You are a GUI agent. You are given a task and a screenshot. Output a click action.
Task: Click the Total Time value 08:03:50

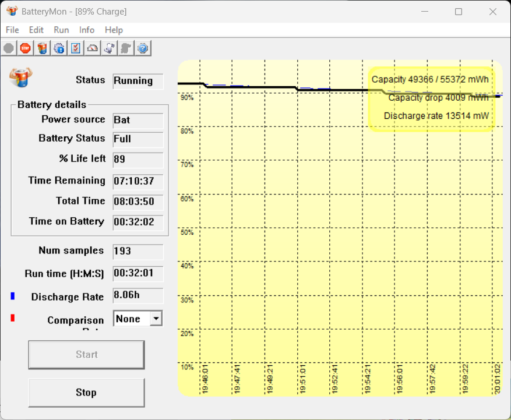[138, 202]
